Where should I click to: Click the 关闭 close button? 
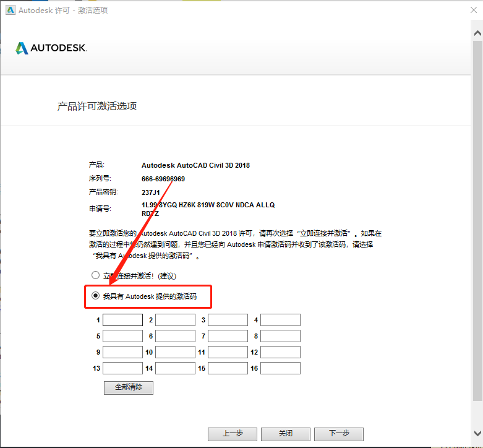point(286,434)
